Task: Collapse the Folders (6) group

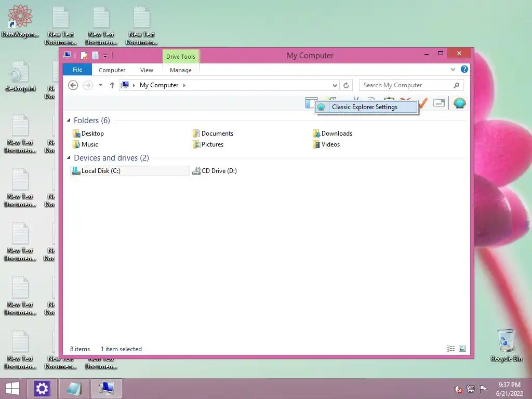Action: (x=69, y=120)
